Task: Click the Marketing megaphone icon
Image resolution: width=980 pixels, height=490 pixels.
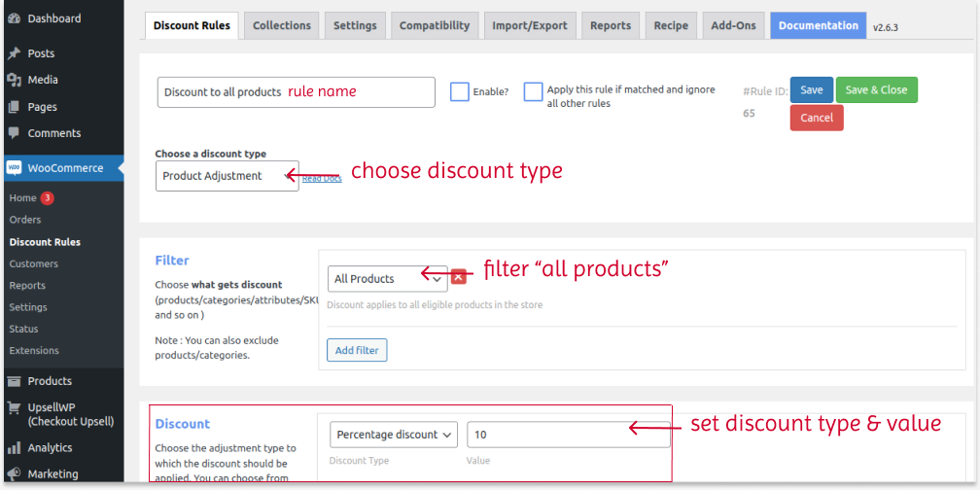Action: (x=14, y=474)
